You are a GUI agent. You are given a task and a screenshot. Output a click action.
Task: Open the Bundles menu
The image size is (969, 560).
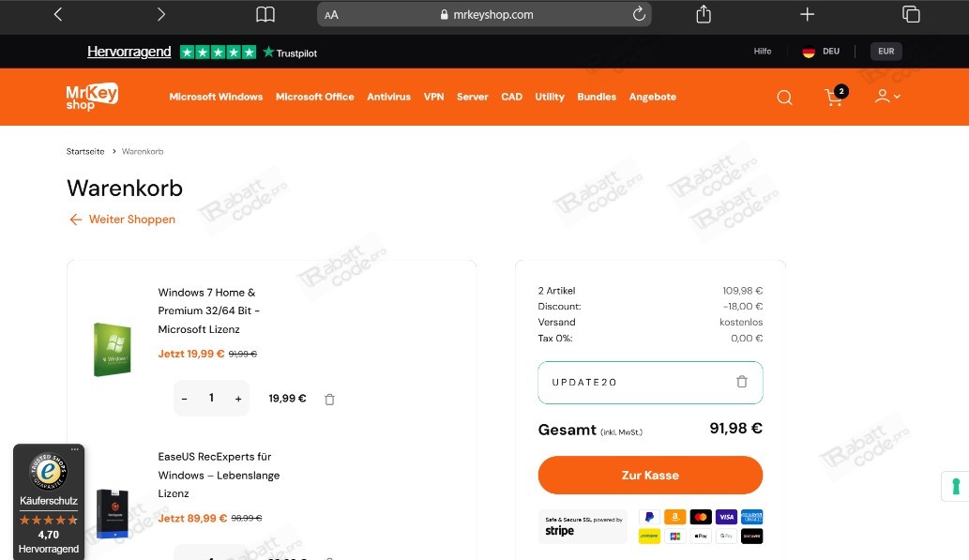tap(597, 97)
